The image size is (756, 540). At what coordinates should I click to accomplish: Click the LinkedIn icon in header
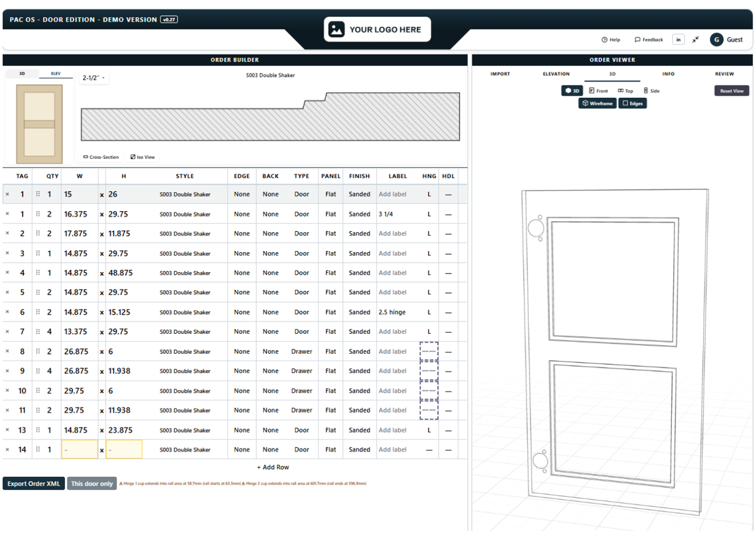tap(679, 39)
